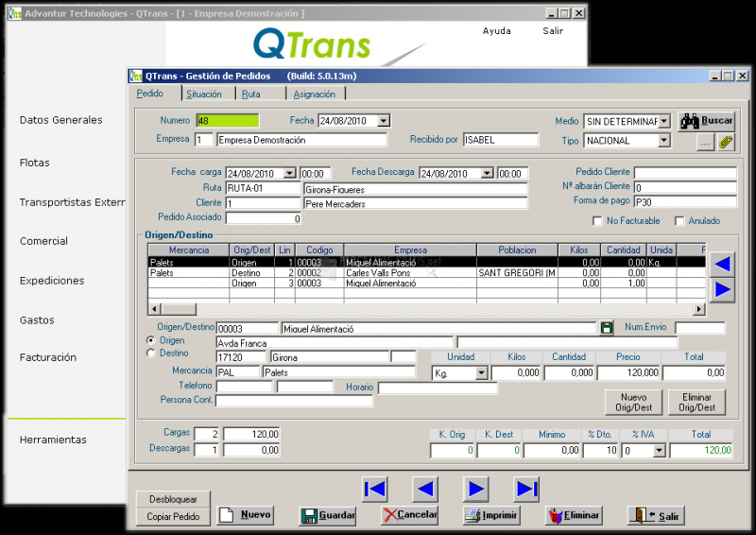The image size is (756, 535).
Task: Click the Numero field containing 48
Action: pos(228,121)
